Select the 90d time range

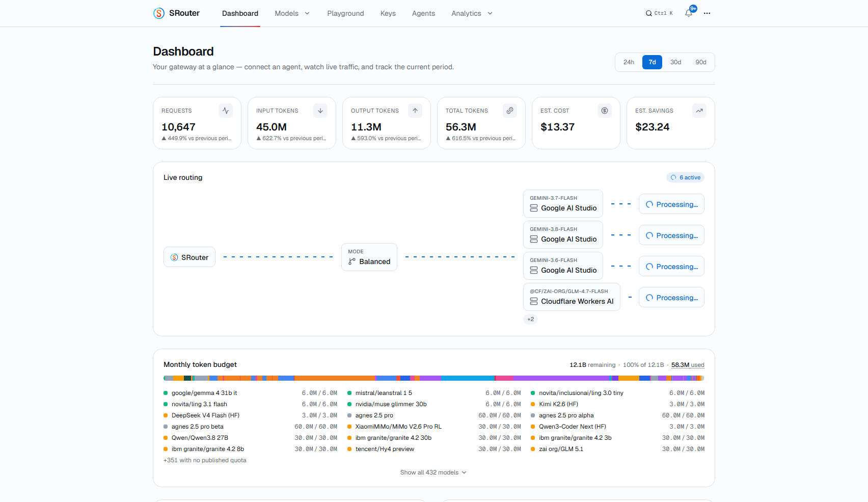pyautogui.click(x=701, y=62)
